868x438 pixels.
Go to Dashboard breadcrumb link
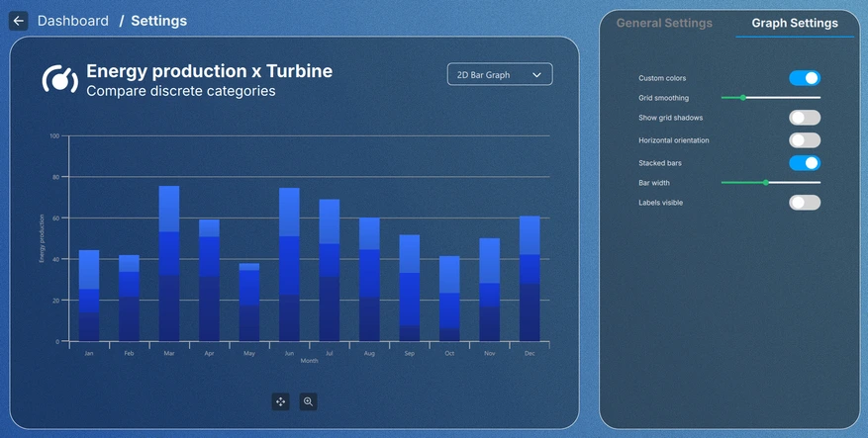73,21
